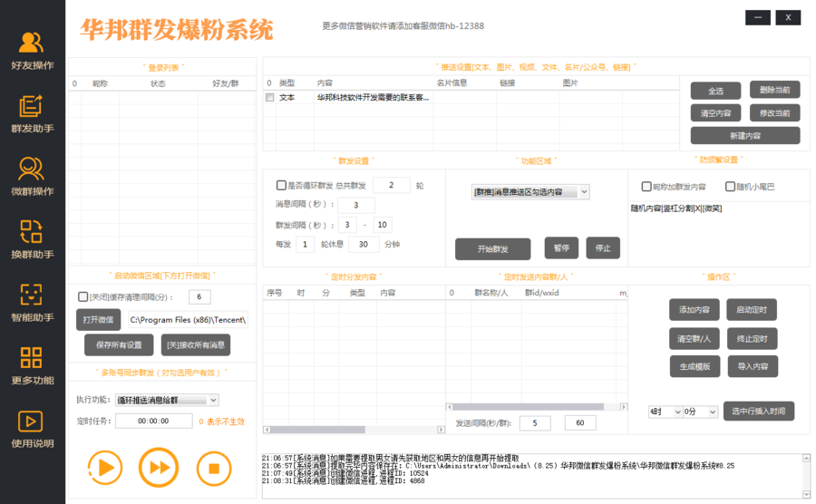Click the 定时任务 time field 00:00:00
Viewport: 816px width, 504px height.
153,421
